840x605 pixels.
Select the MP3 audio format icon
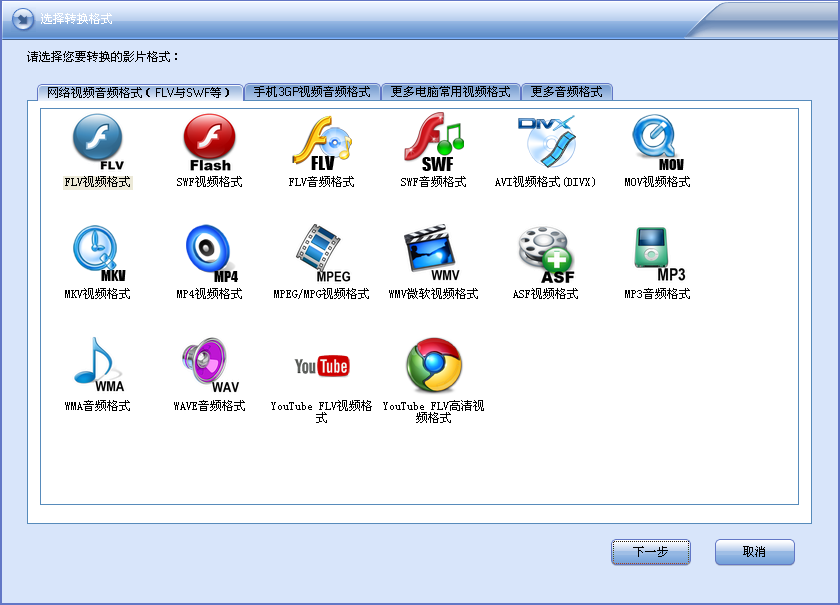657,254
